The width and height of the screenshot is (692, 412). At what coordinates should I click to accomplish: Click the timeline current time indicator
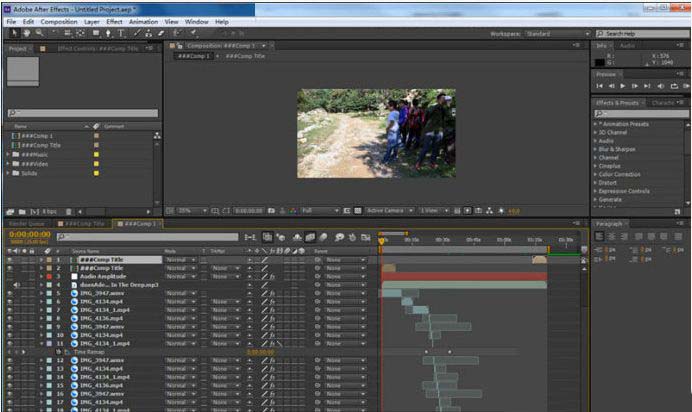coord(381,239)
